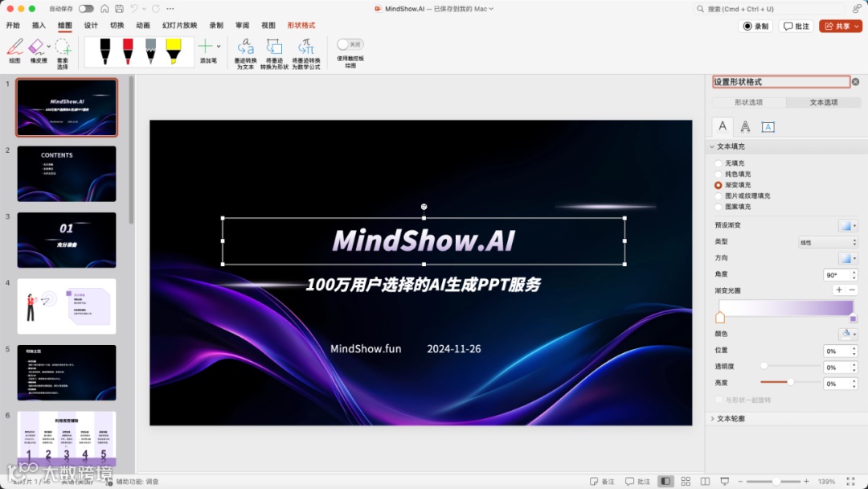This screenshot has height=489, width=868.
Task: Click 墨迹转换为文本 ink to text
Action: pos(245,53)
